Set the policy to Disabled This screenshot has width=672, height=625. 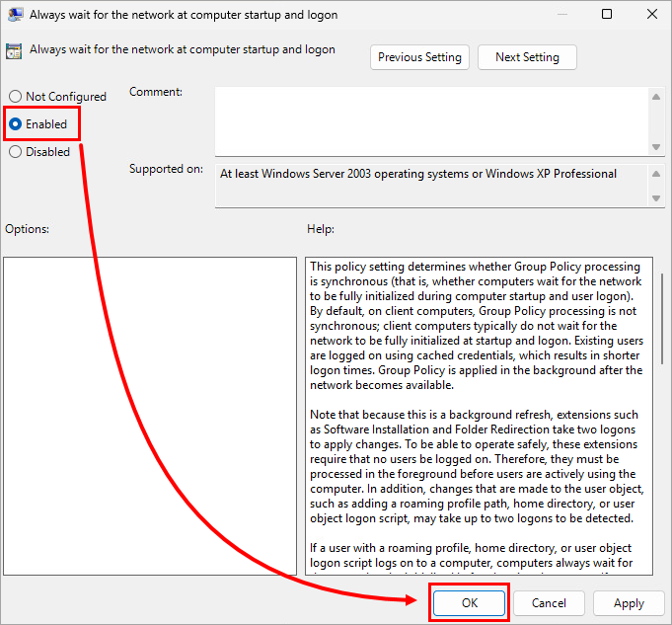pos(15,152)
